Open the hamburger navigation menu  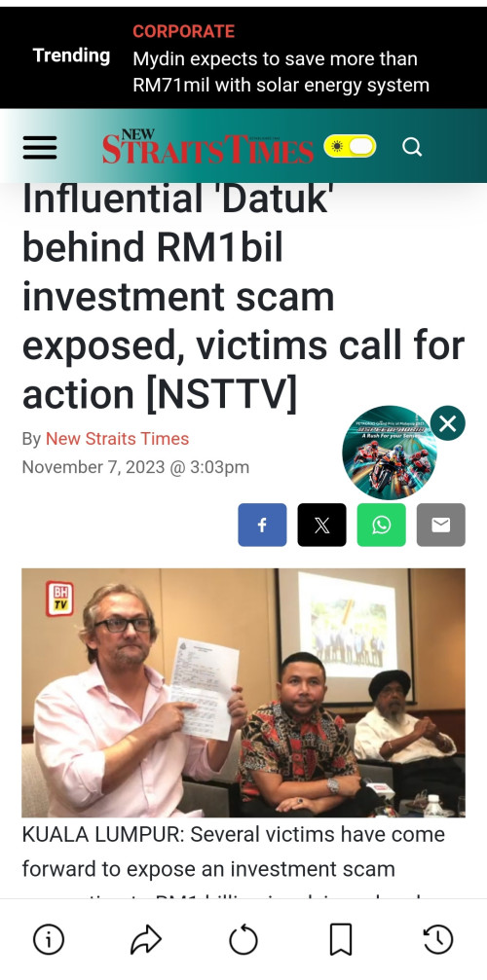point(39,148)
